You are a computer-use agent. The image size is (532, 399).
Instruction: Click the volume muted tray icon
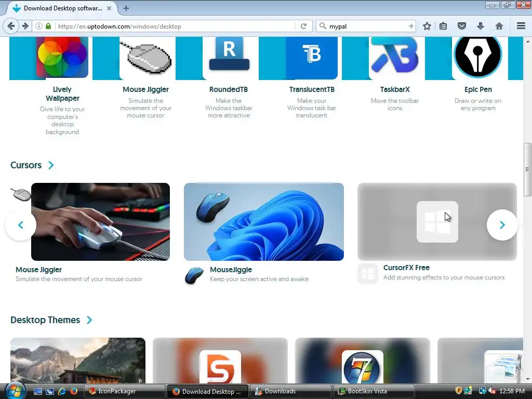pos(491,391)
